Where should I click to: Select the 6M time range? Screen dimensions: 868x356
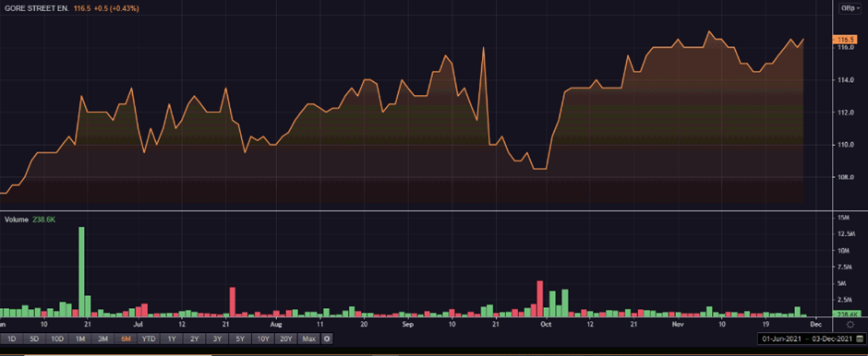pyautogui.click(x=126, y=338)
